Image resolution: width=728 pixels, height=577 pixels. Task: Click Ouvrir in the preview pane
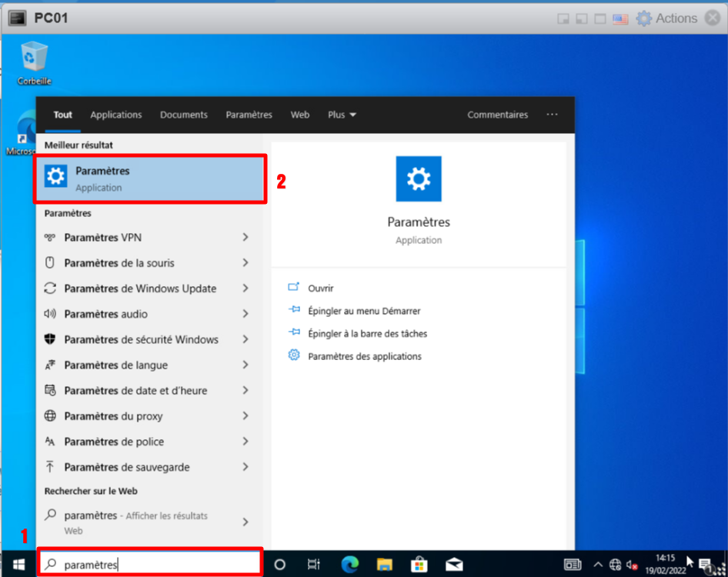click(x=320, y=288)
